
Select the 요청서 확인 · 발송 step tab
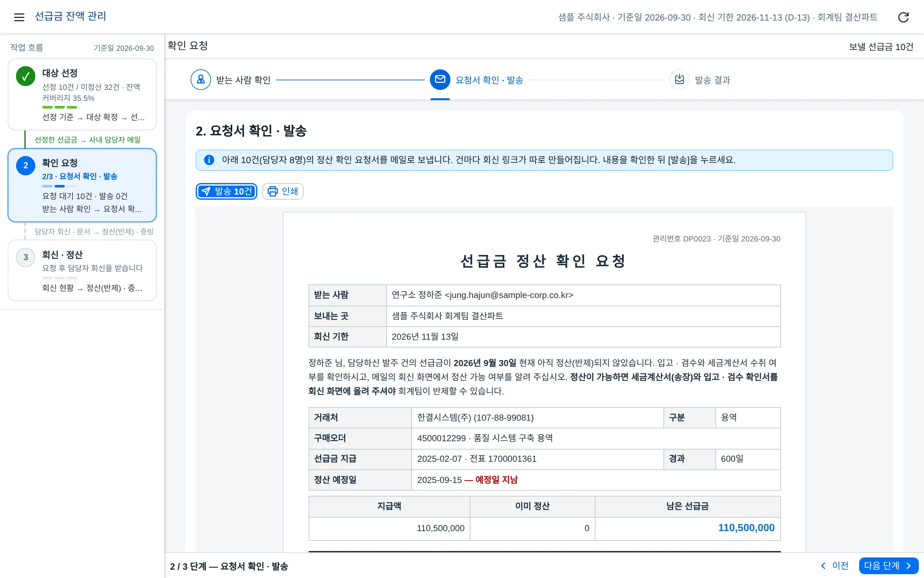pos(476,80)
